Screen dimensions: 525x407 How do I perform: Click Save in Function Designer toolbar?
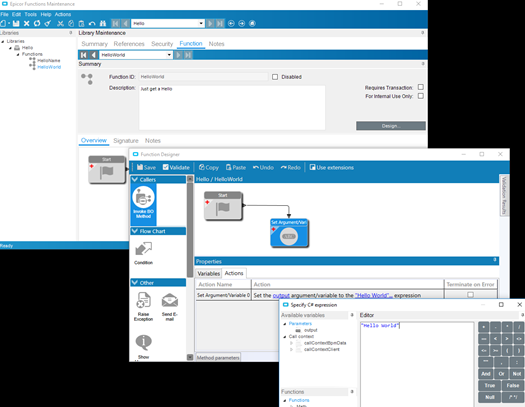(x=146, y=167)
